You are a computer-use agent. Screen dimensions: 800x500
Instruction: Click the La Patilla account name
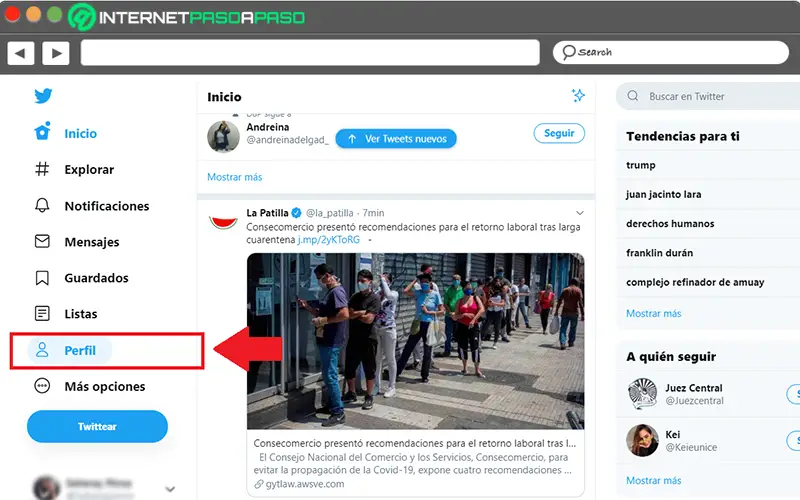click(267, 213)
